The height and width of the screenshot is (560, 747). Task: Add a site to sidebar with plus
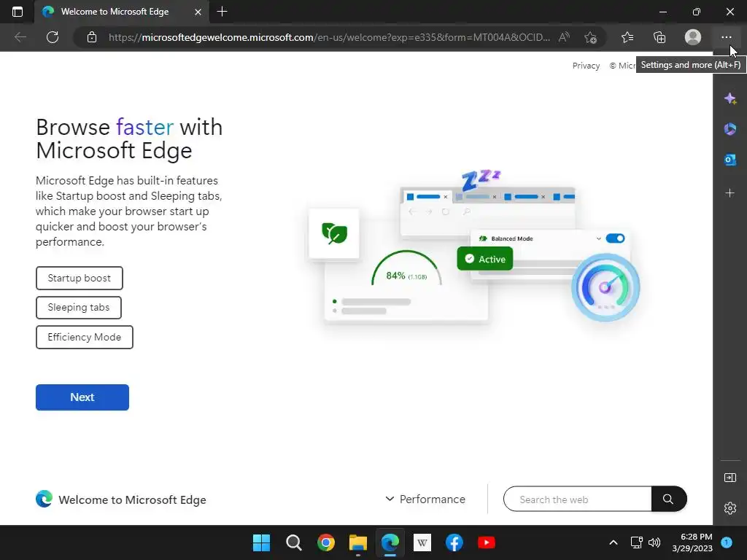(x=729, y=192)
